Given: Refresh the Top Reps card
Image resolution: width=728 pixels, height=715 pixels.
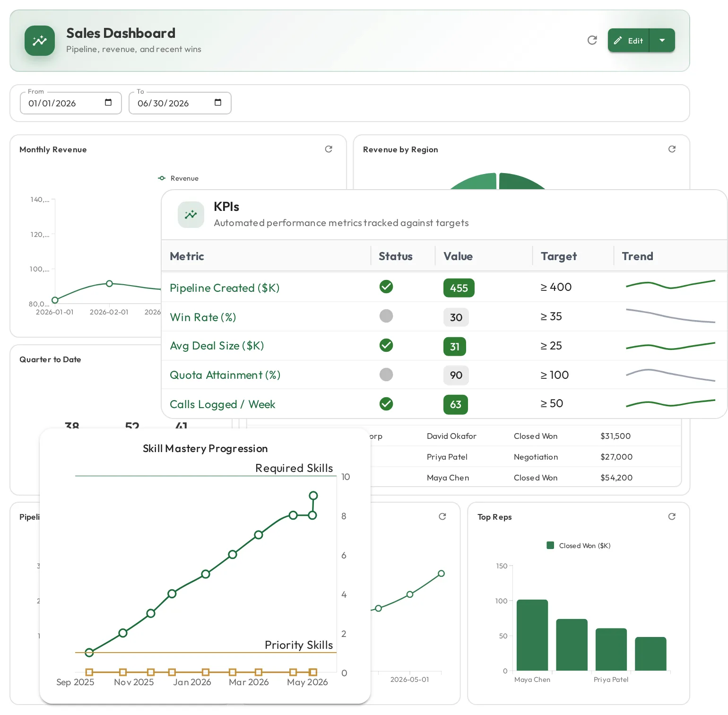Looking at the screenshot, I should pos(672,516).
